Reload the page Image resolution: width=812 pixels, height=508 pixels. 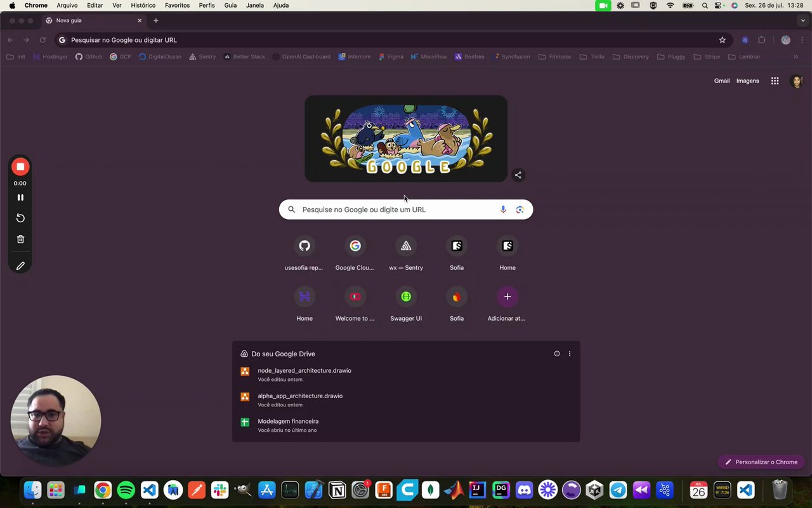[x=43, y=40]
